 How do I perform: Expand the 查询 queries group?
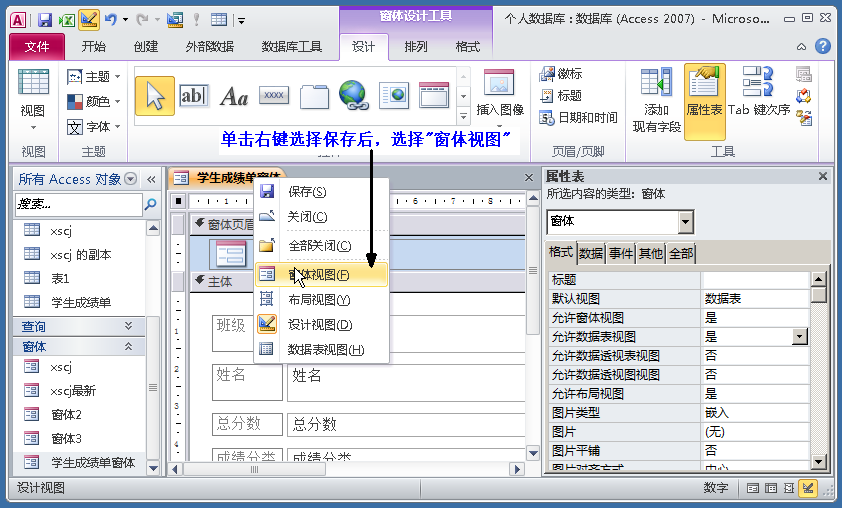point(128,325)
